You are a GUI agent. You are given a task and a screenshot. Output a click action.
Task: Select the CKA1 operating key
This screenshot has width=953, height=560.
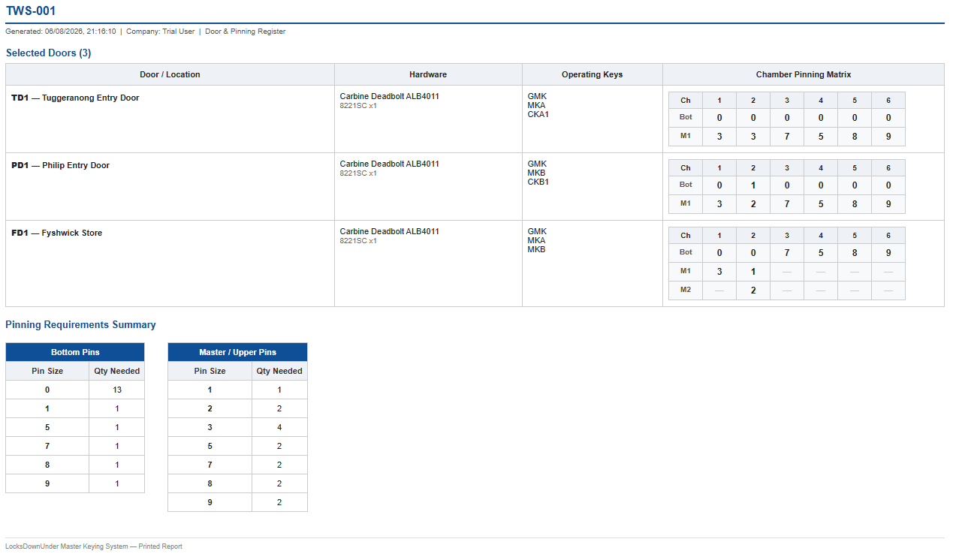[x=538, y=114]
